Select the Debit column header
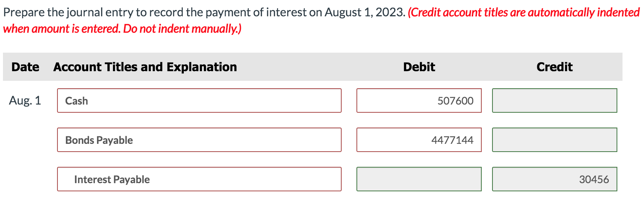The width and height of the screenshot is (644, 218). pos(419,67)
